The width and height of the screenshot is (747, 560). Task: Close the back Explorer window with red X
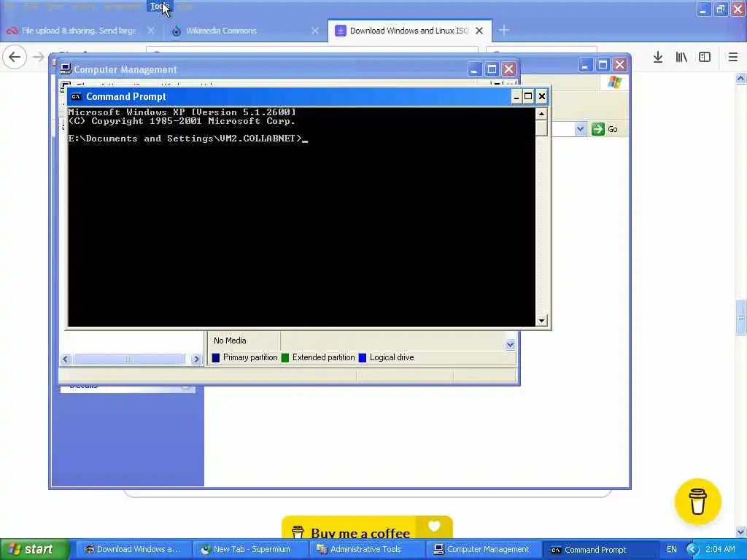(x=619, y=65)
